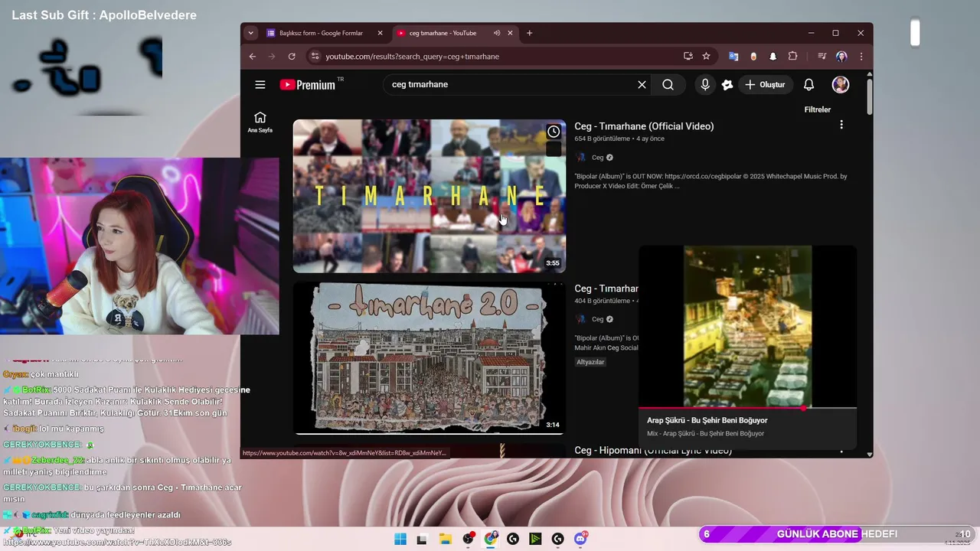Add Tımarhane video to Watch Later

[554, 132]
